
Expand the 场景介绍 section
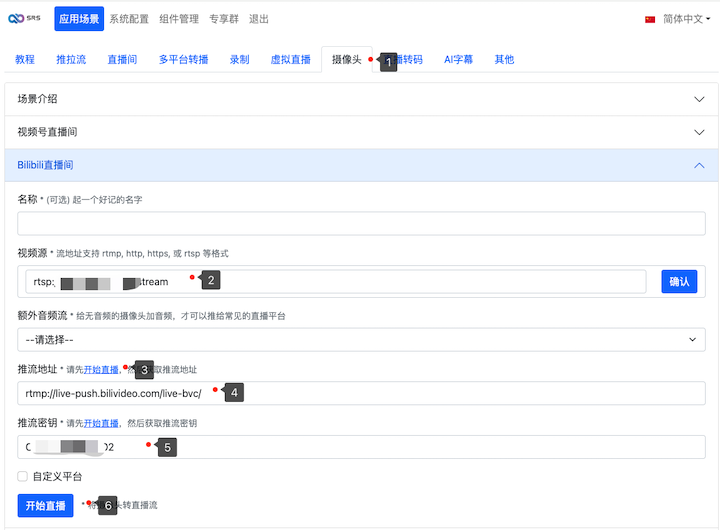click(361, 99)
